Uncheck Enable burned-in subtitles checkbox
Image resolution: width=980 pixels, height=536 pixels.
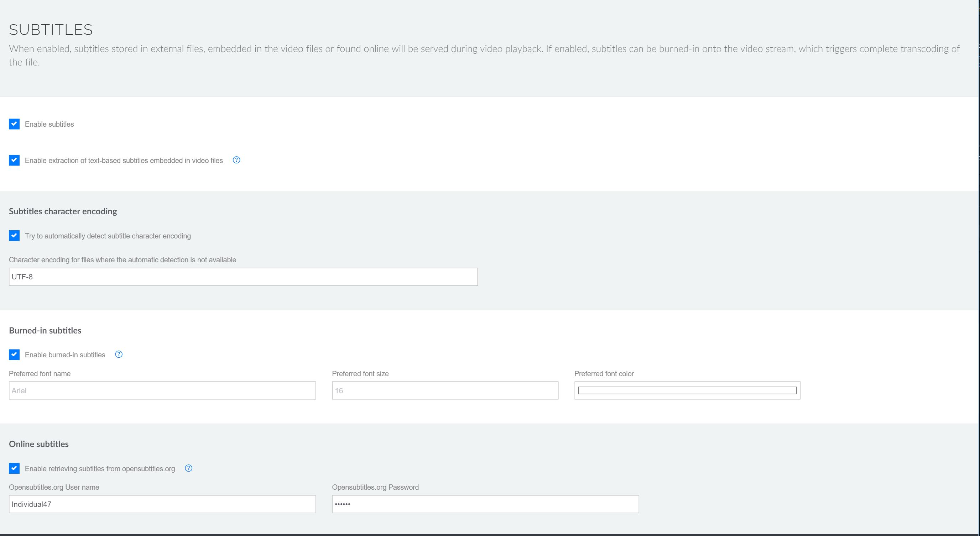[x=15, y=354]
